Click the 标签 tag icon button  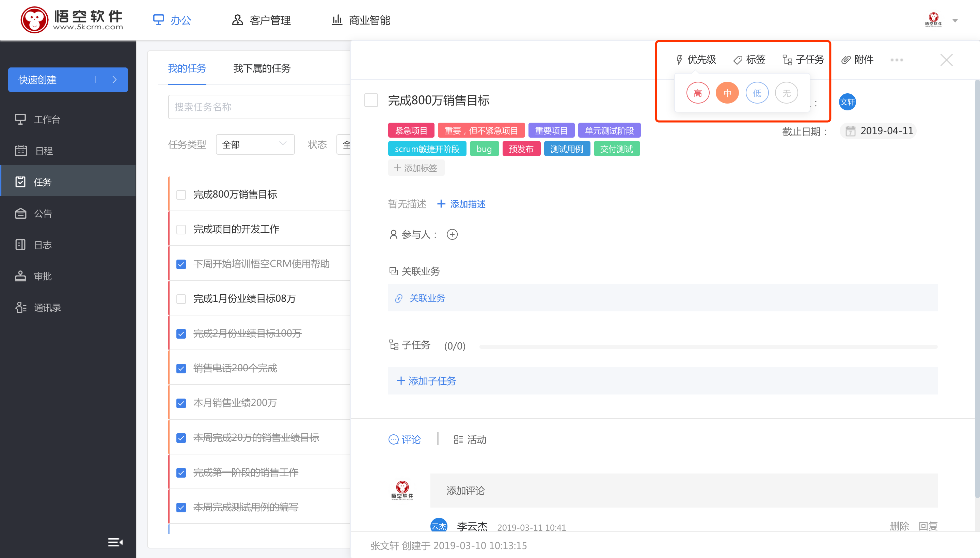[x=749, y=59]
